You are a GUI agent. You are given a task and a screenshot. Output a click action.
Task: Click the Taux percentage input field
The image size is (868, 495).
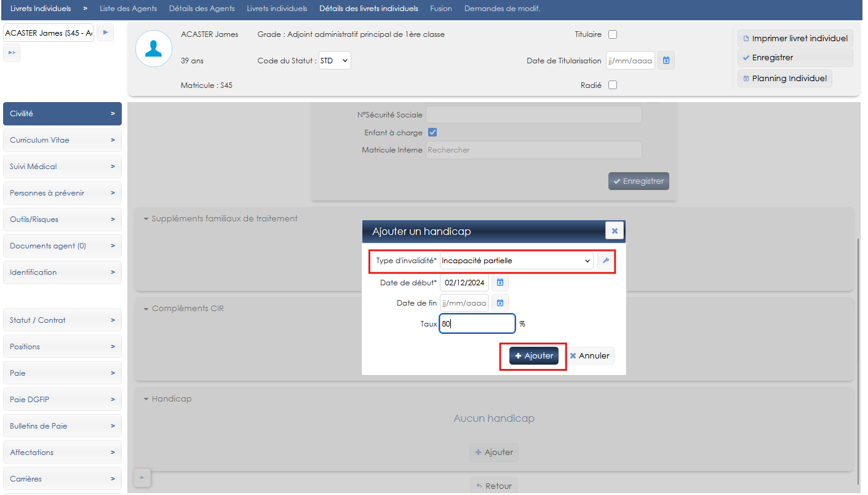pos(477,324)
